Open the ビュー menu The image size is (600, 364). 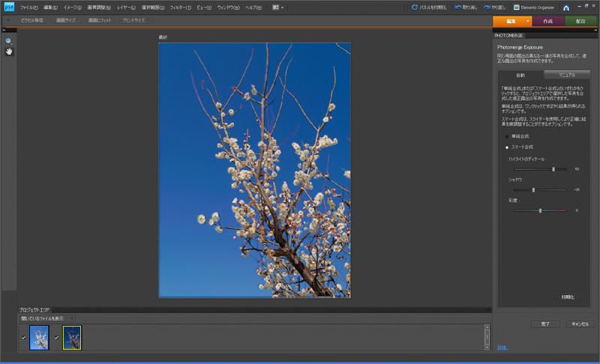coord(204,7)
